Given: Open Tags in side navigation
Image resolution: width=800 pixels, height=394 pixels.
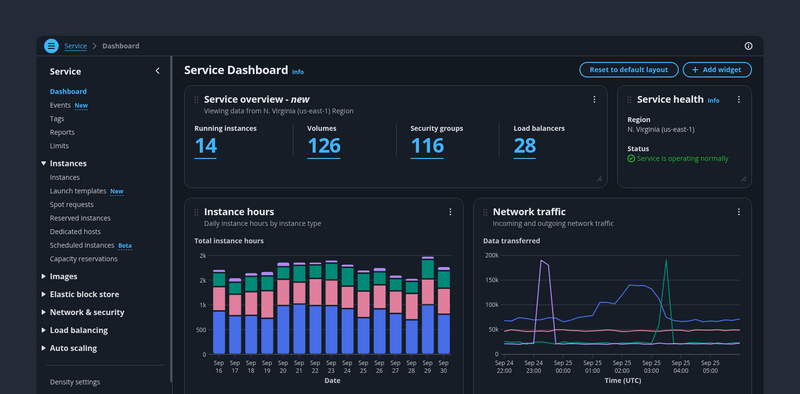Looking at the screenshot, I should pyautogui.click(x=57, y=118).
